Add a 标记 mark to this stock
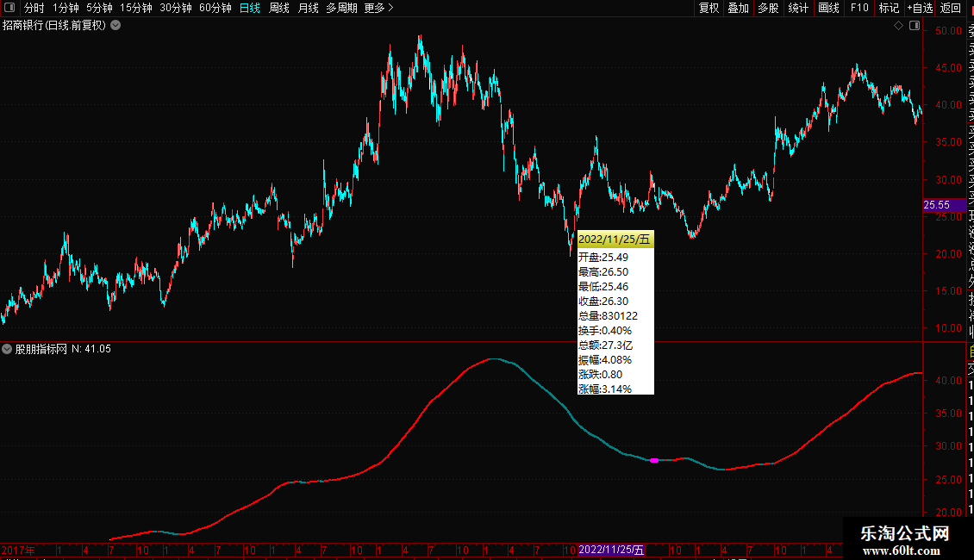Viewport: 974px width, 560px height. tap(888, 8)
